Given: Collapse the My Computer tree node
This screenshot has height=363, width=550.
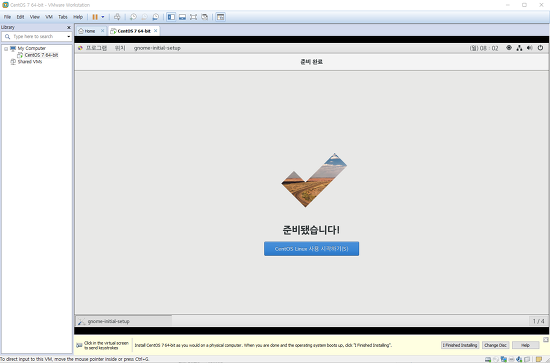Looking at the screenshot, I should tap(6, 49).
